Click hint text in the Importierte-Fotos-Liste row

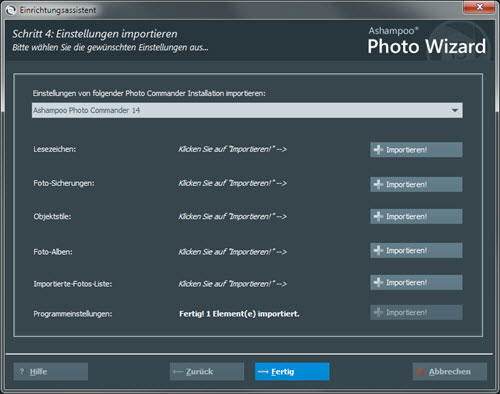pyautogui.click(x=233, y=284)
